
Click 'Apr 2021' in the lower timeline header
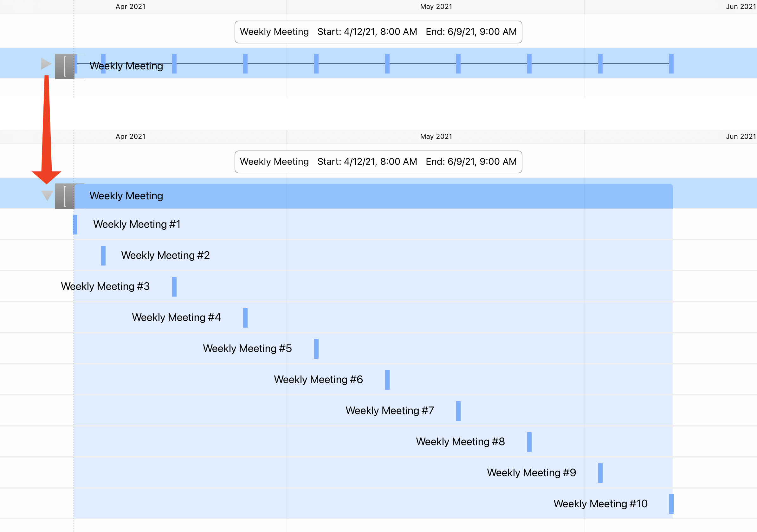pos(131,137)
